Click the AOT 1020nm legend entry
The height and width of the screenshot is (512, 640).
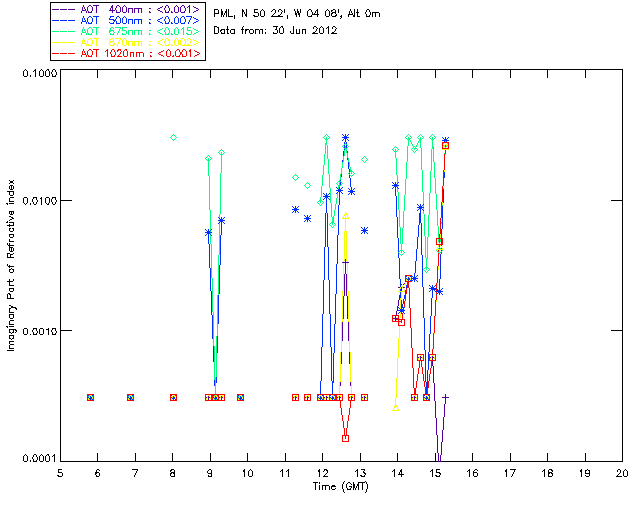click(127, 53)
